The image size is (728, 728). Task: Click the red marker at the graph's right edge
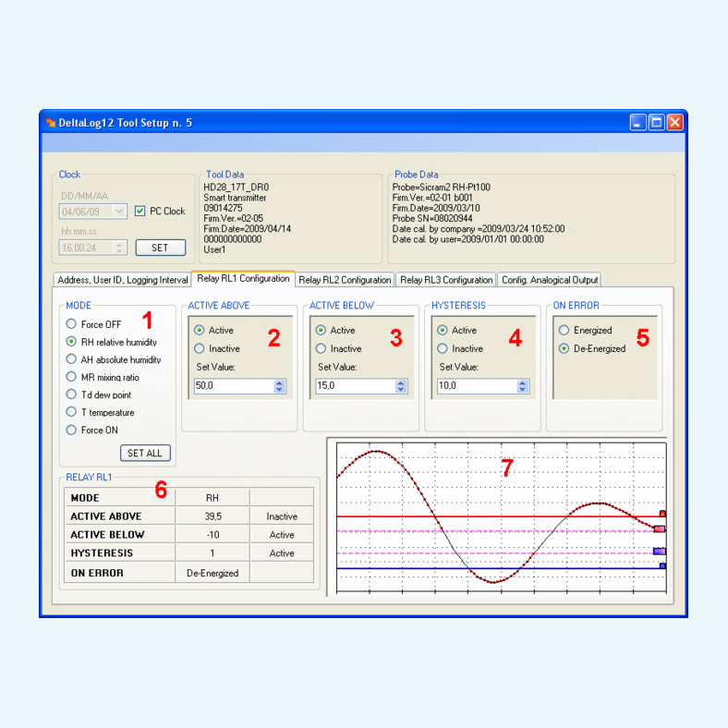coord(662,514)
